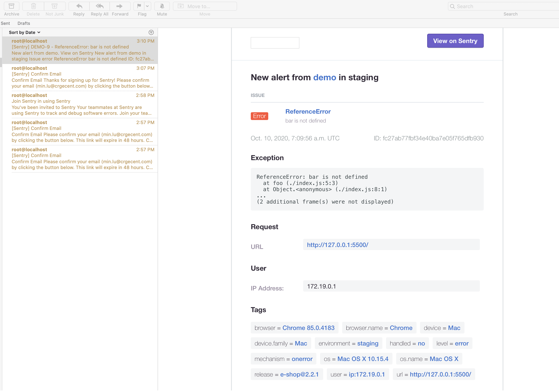This screenshot has height=392, width=559.
Task: Click the browser.name Chrome tag
Action: tap(379, 328)
